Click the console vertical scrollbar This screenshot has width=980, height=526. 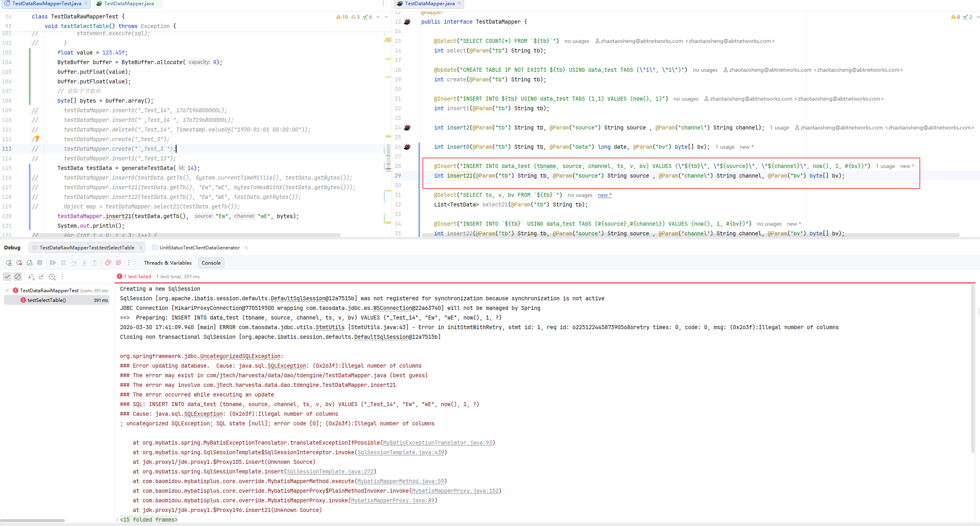coord(972,369)
